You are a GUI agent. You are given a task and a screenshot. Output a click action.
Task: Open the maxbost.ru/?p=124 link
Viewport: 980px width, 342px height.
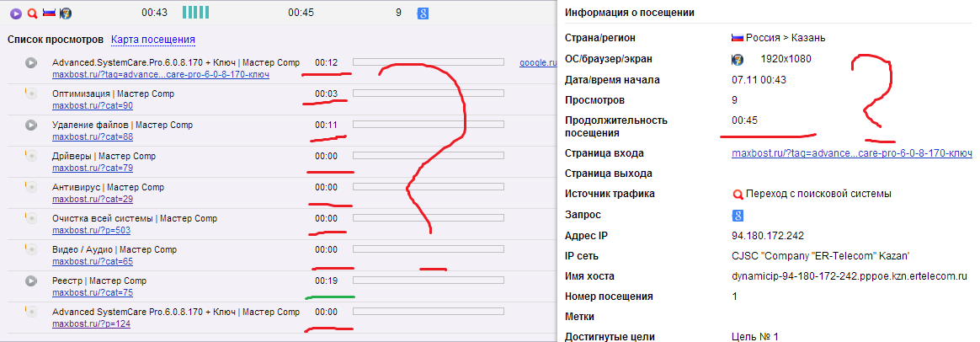click(x=91, y=323)
